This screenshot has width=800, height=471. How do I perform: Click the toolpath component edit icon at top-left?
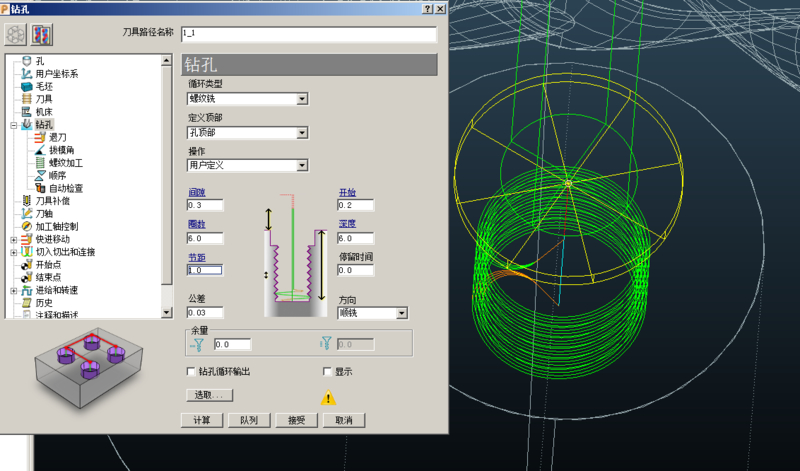coord(15,34)
